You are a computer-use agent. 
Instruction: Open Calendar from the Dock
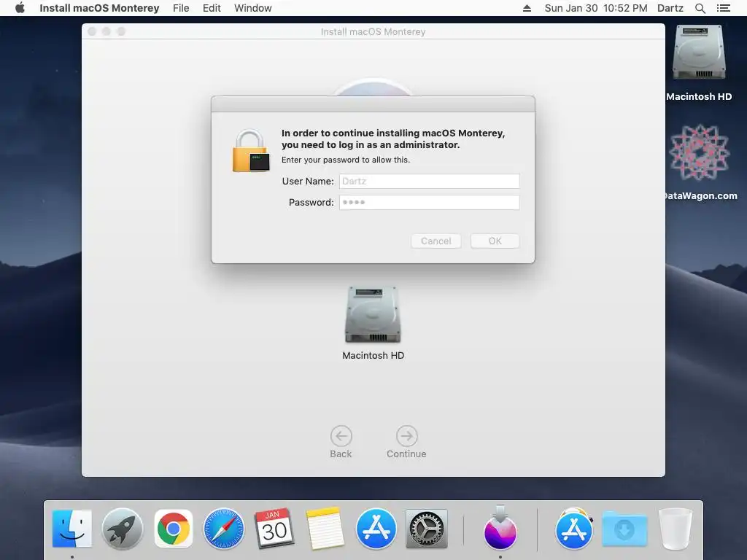(x=274, y=529)
